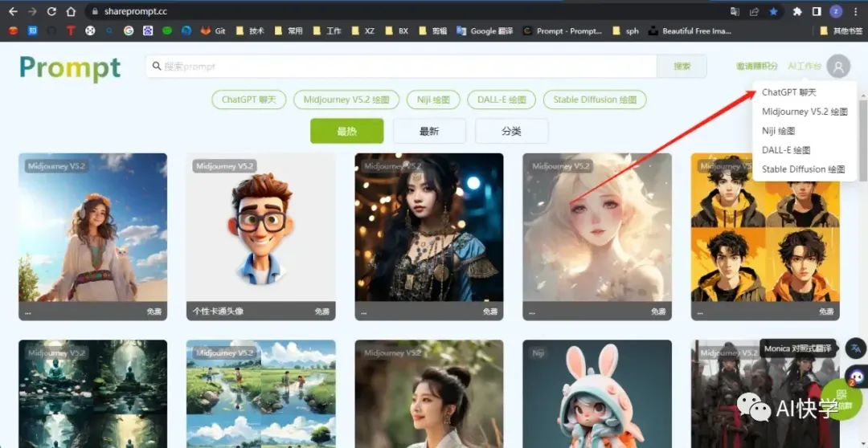Open the Beautiful Free Ima... bookmark
Viewport: 868px width, 448px height.
690,31
